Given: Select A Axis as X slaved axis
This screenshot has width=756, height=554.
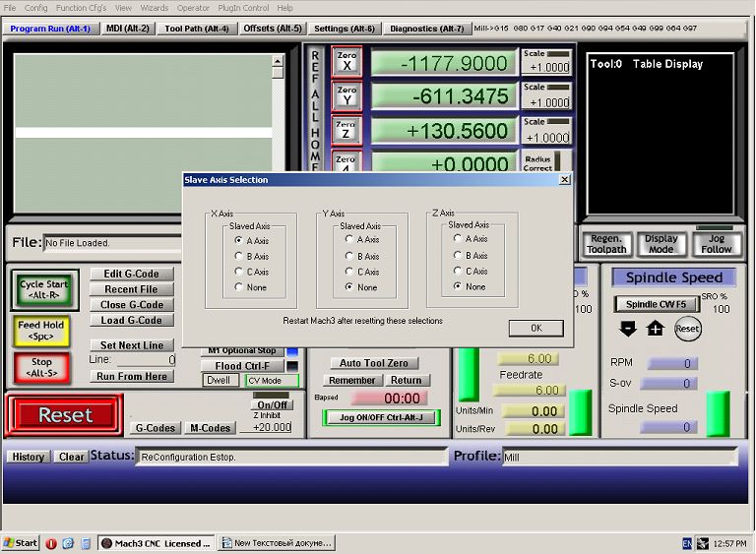Looking at the screenshot, I should tap(238, 240).
